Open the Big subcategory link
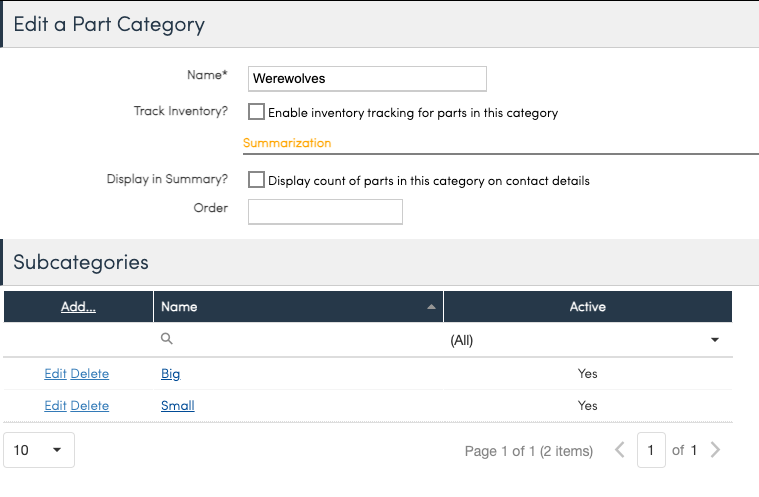This screenshot has height=497, width=759. coord(170,374)
